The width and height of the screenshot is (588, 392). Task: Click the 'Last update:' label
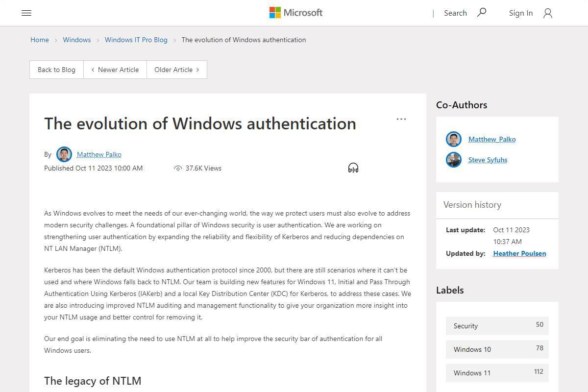[465, 230]
